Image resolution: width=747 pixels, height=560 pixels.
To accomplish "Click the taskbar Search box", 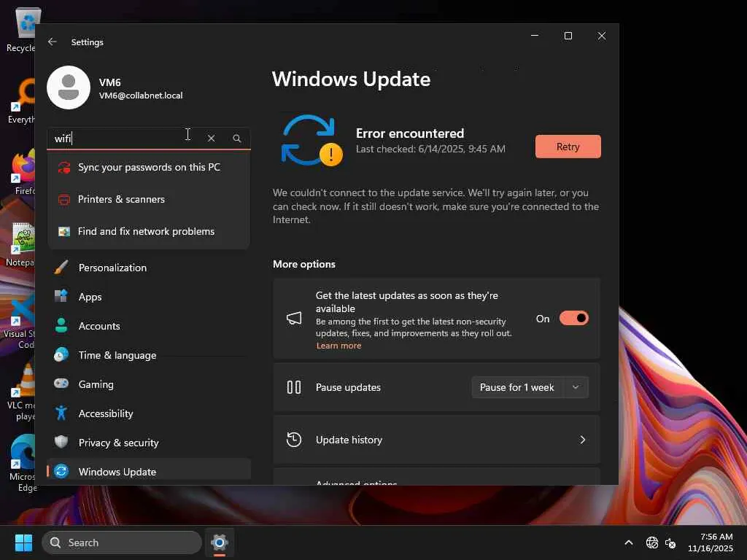I will [x=122, y=542].
